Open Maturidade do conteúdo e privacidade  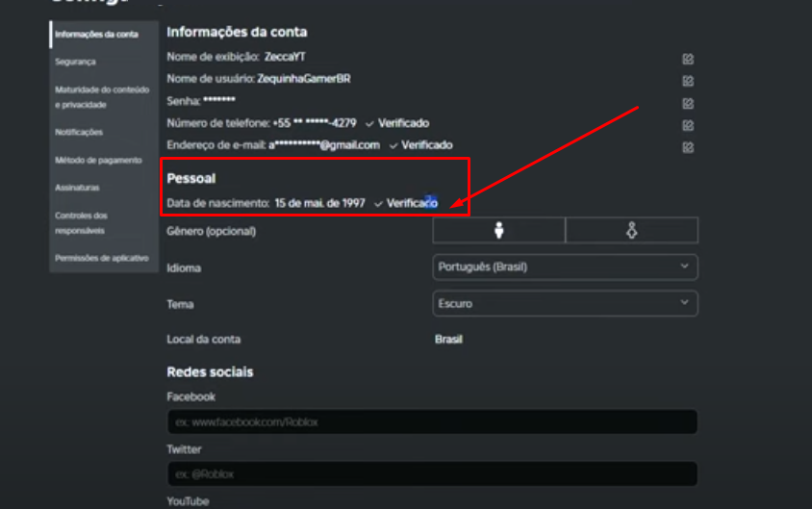pyautogui.click(x=102, y=96)
